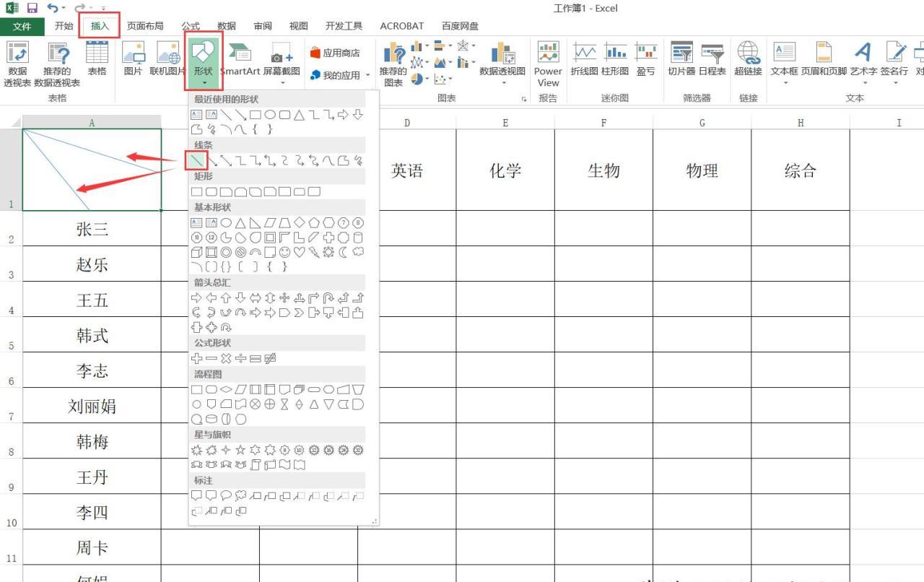The width and height of the screenshot is (924, 582).
Task: Switch to the 开发工具 Developer tab
Action: click(x=344, y=26)
